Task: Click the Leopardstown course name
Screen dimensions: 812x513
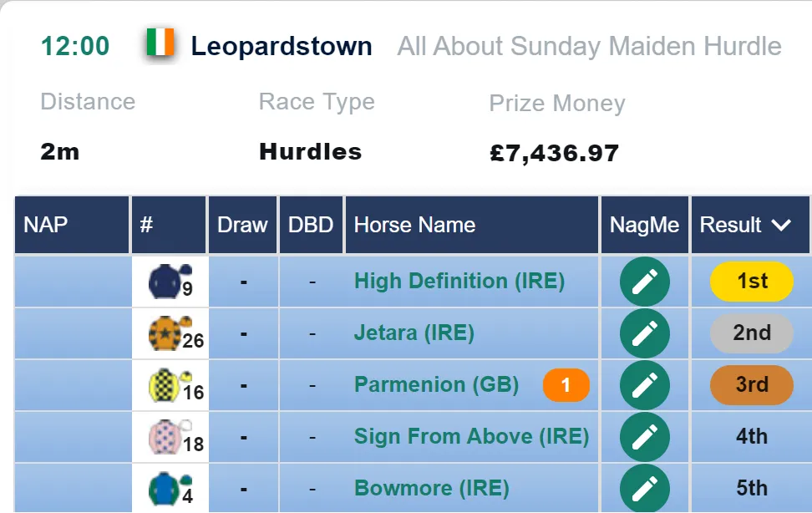Action: coord(282,46)
